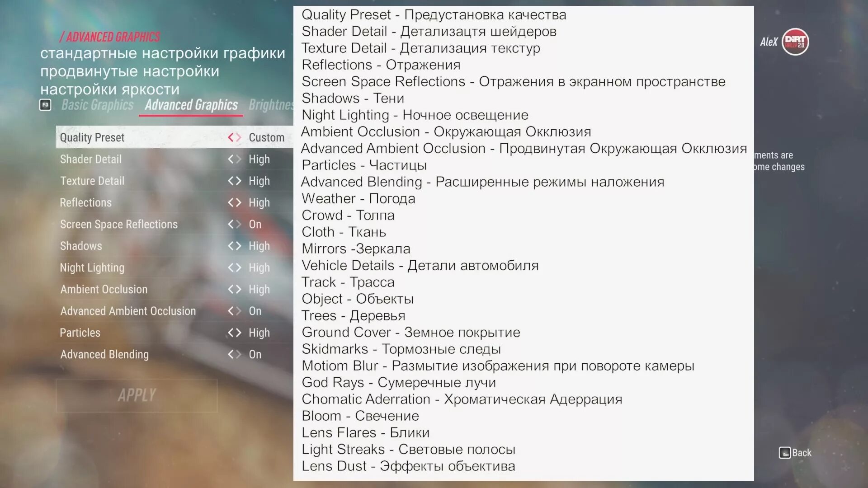Screen dimensions: 868x488
Task: Open the Brightness tab
Action: pos(270,105)
